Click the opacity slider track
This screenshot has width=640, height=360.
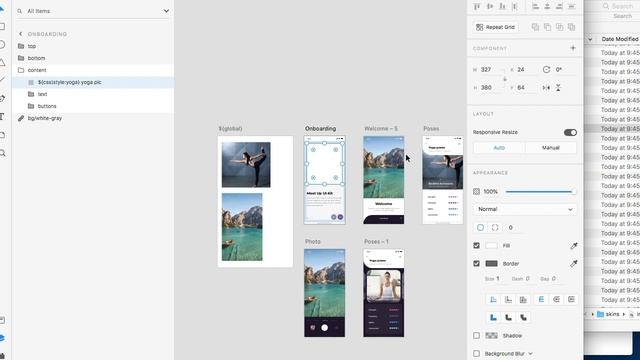coord(540,191)
